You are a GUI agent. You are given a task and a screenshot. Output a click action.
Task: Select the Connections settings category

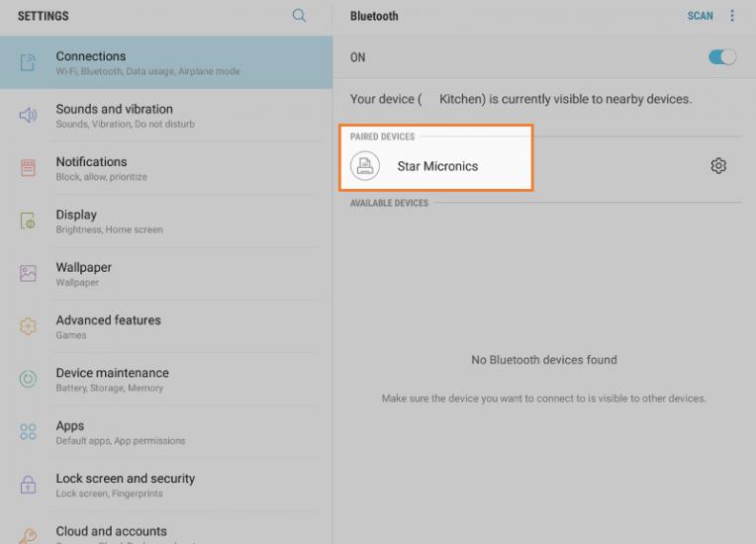[x=166, y=62]
